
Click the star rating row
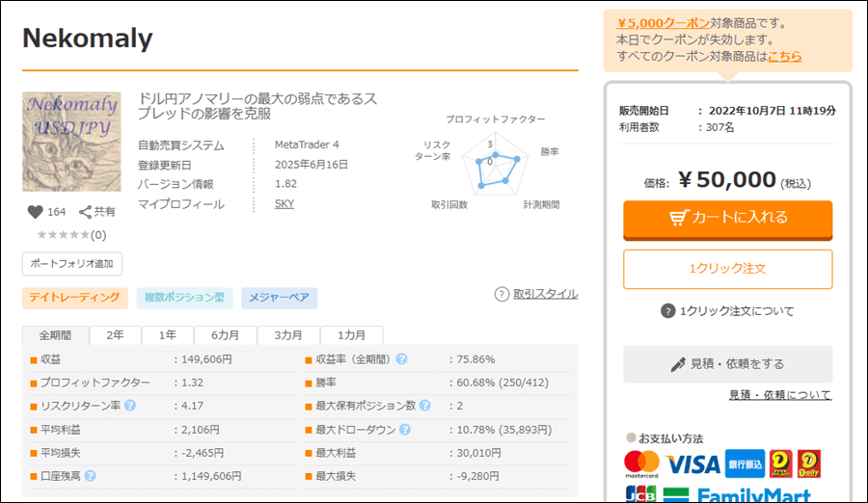click(64, 234)
